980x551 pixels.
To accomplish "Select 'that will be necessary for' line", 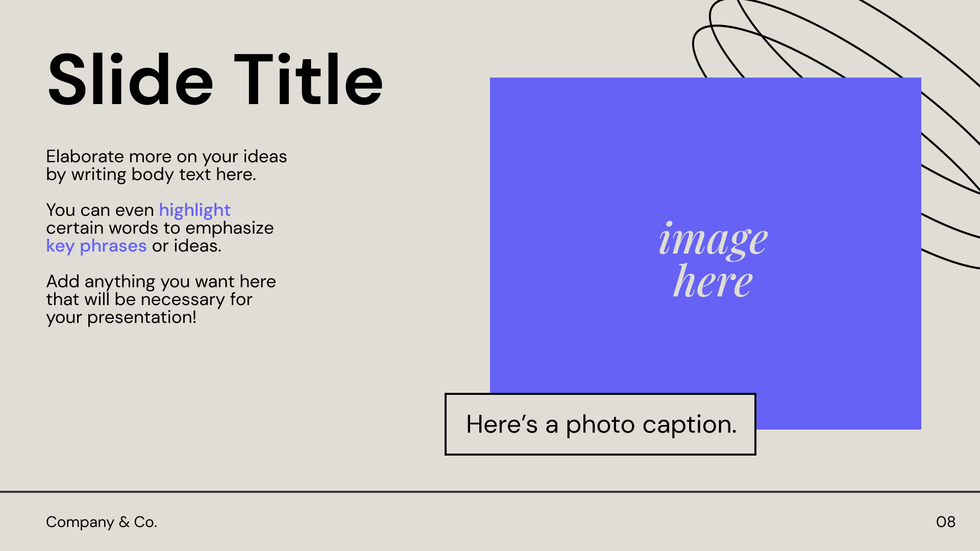I will click(149, 299).
